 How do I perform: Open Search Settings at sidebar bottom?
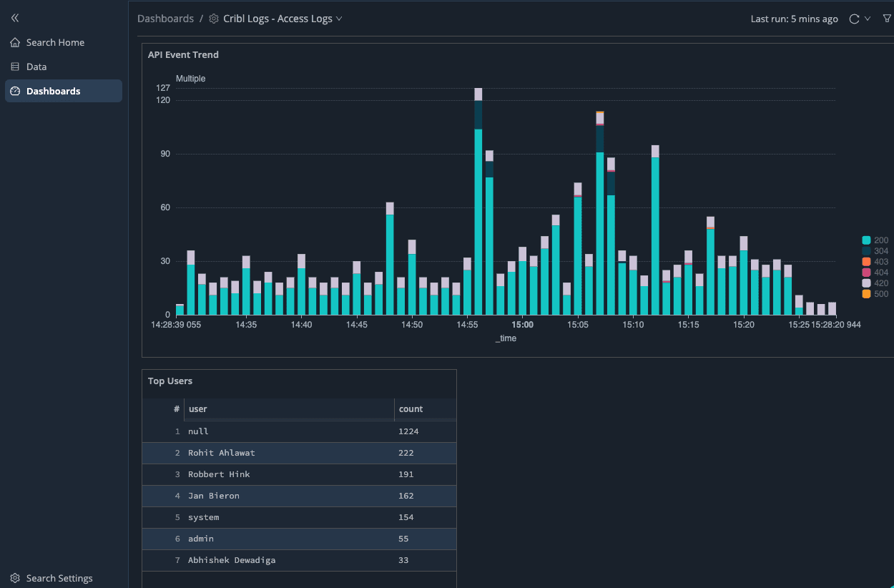[59, 578]
